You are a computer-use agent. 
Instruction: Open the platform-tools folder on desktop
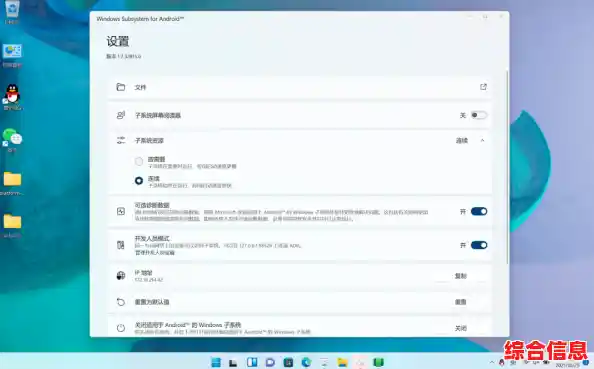(12, 184)
